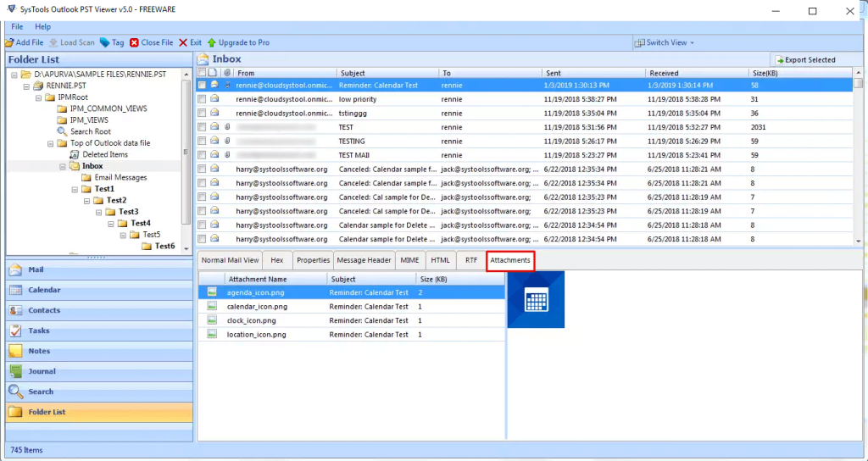Image resolution: width=868 pixels, height=461 pixels.
Task: Click the Load Scan toolbar button
Action: click(x=72, y=42)
